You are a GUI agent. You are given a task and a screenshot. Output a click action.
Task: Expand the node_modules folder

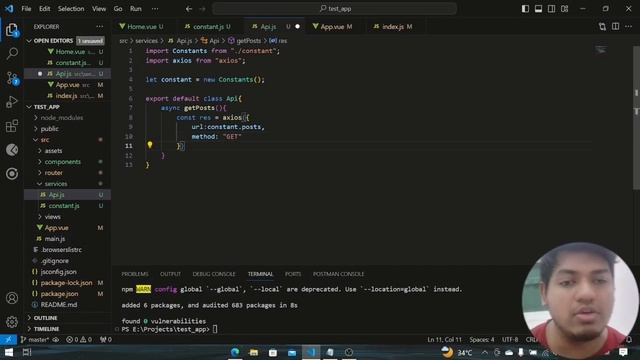click(x=61, y=118)
